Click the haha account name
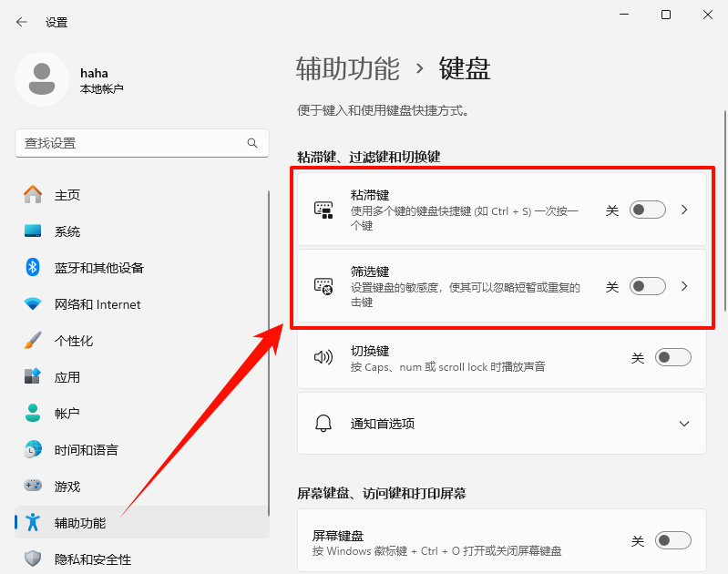This screenshot has height=574, width=728. click(x=94, y=73)
